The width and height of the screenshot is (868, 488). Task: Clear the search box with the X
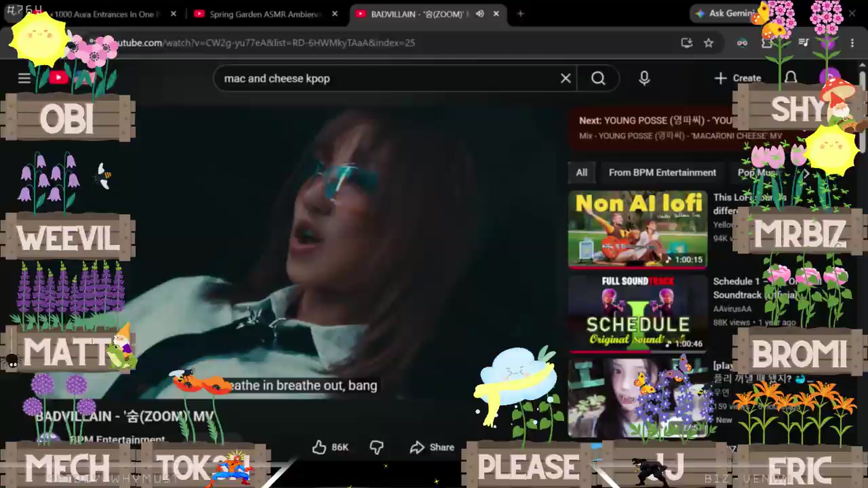[566, 79]
